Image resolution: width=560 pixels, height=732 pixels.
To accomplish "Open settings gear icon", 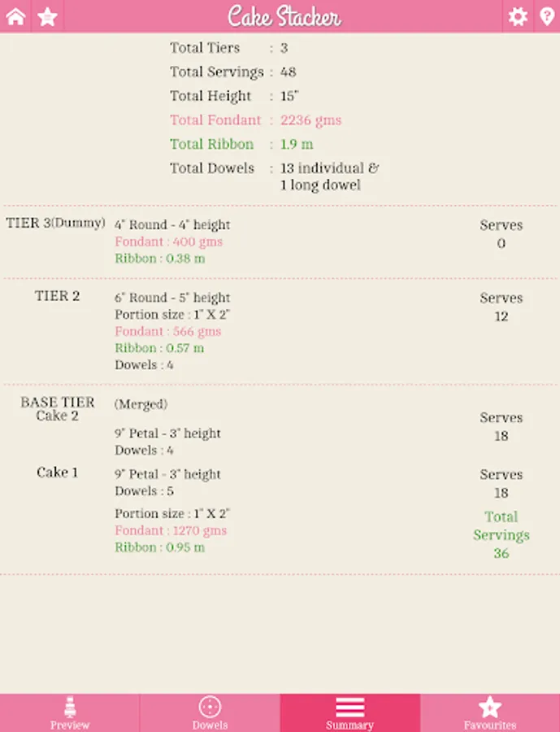I will [517, 16].
